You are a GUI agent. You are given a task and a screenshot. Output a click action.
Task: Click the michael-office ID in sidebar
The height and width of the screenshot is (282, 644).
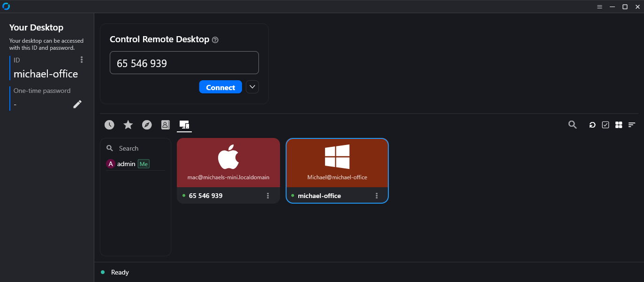pos(45,74)
